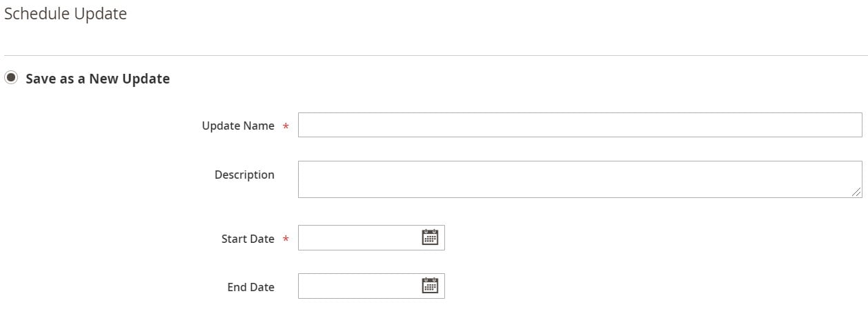Click the Description field label
This screenshot has height=316, width=868.
[x=244, y=175]
